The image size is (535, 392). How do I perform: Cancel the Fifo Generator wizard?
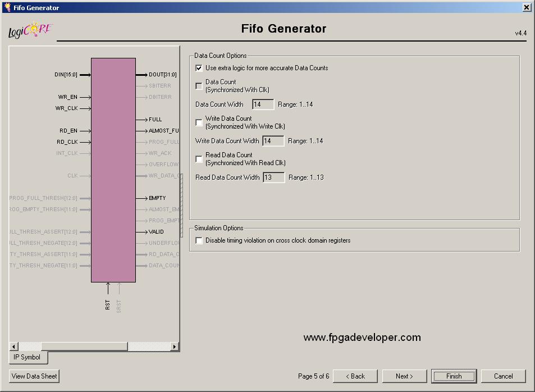pos(503,376)
